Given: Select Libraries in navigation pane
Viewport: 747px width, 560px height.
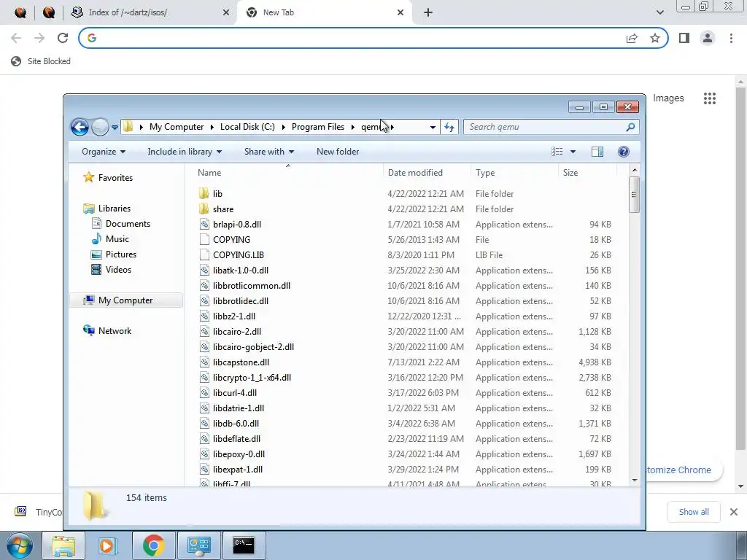Looking at the screenshot, I should (x=115, y=208).
